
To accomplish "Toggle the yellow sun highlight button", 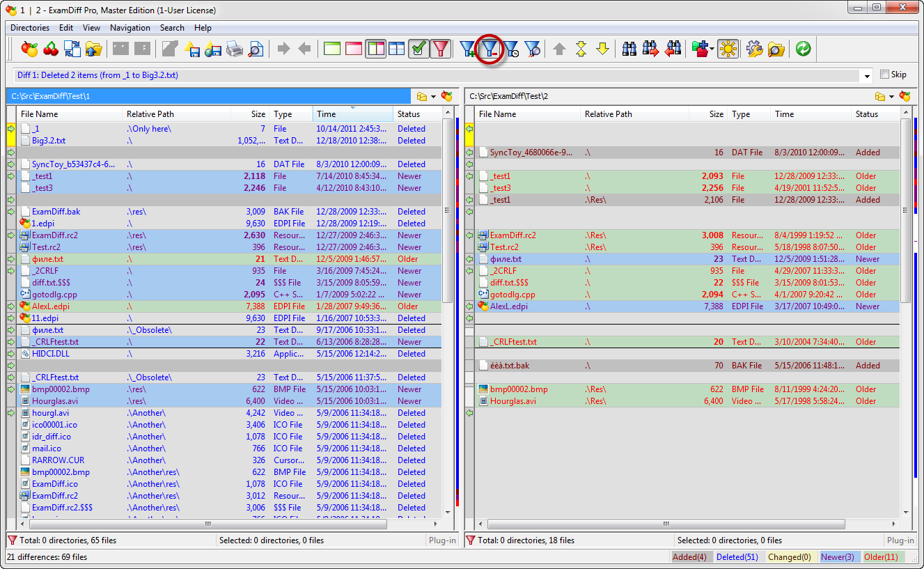I will click(728, 49).
